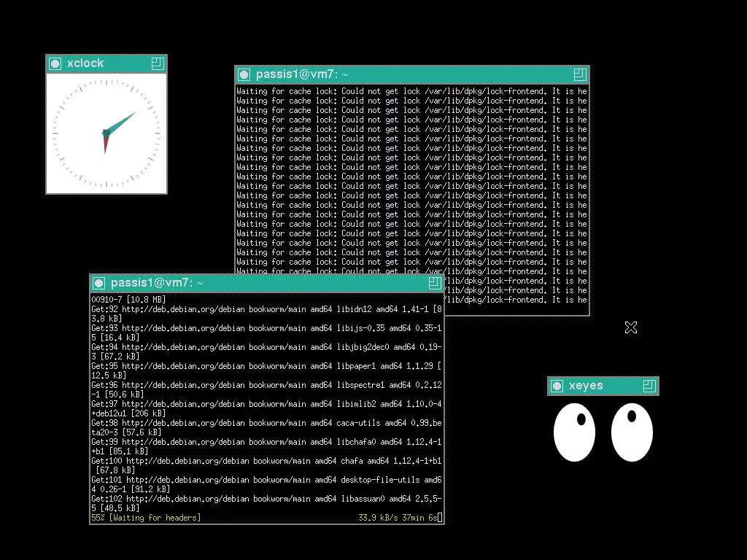Click the Get:96 libspectre1 line
747x560 pixels.
267,385
